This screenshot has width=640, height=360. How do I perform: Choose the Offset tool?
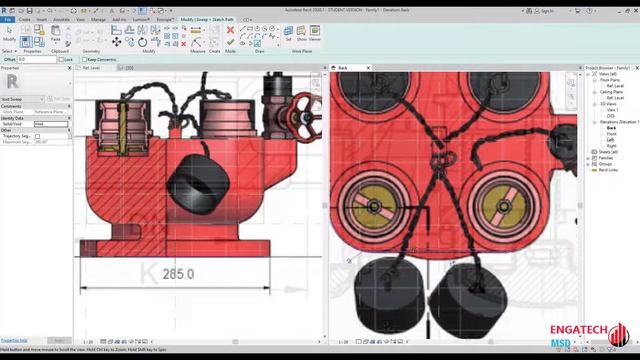[129, 30]
